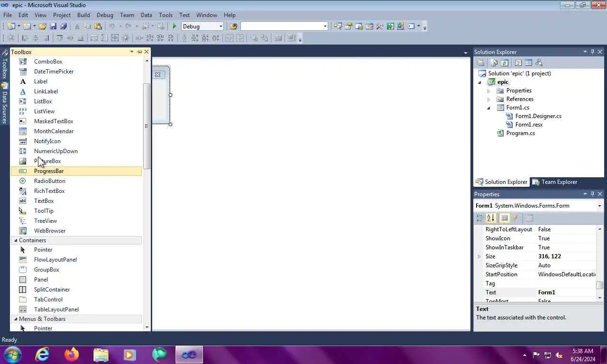The image size is (607, 364).
Task: Show the Events lightning bolt in Properties
Action: point(515,218)
